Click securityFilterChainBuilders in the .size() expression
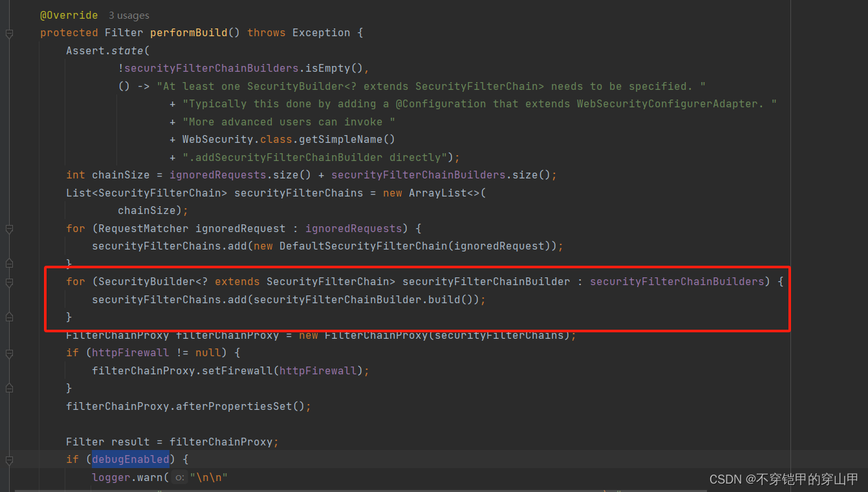This screenshot has height=492, width=868. coord(418,175)
